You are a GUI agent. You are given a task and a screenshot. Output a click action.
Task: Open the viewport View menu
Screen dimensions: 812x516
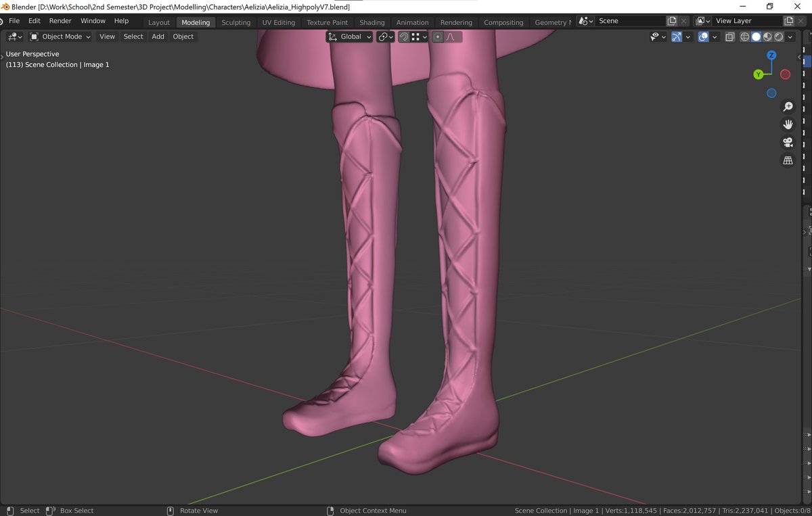108,37
